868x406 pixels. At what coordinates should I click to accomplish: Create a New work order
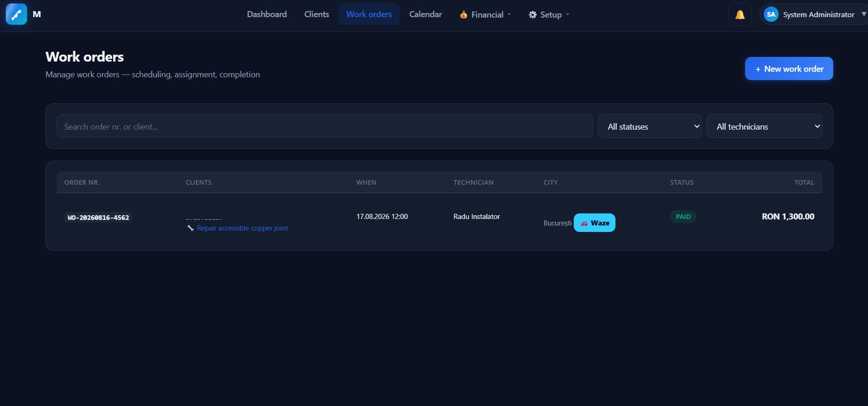coord(789,69)
